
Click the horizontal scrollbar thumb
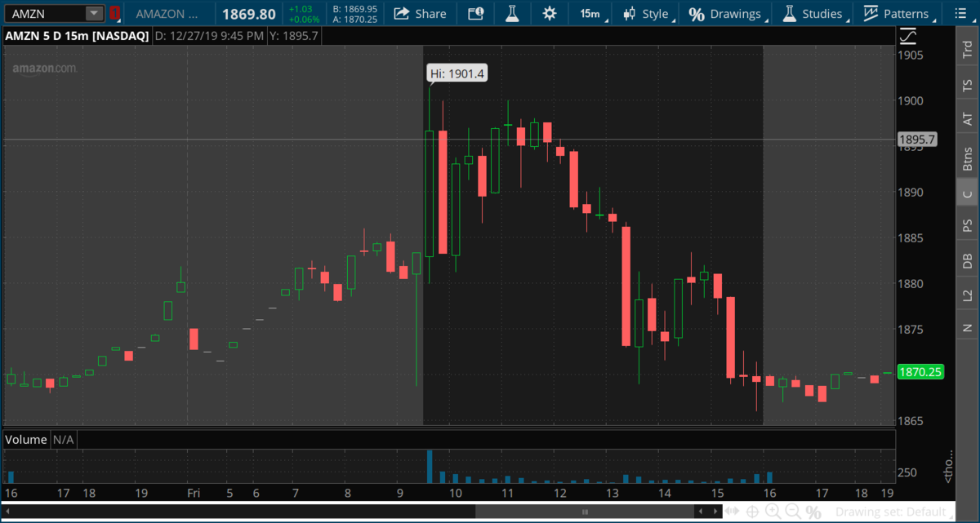coord(585,512)
